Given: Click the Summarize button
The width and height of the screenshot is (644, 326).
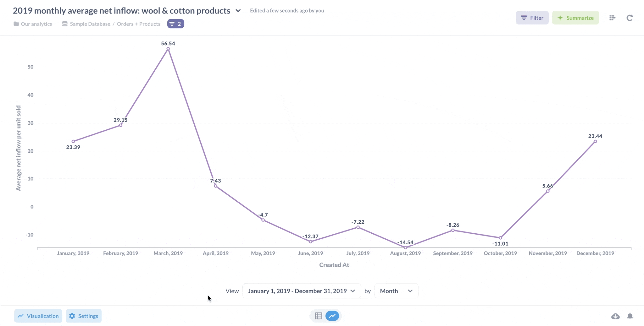Looking at the screenshot, I should tap(575, 18).
